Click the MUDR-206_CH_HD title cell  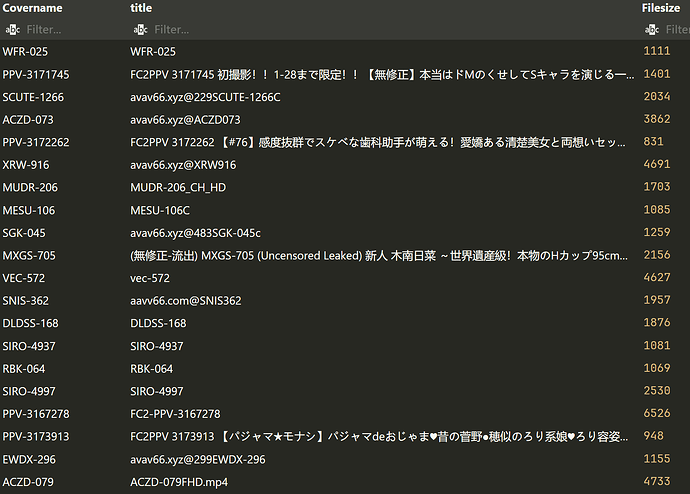pyautogui.click(x=178, y=187)
